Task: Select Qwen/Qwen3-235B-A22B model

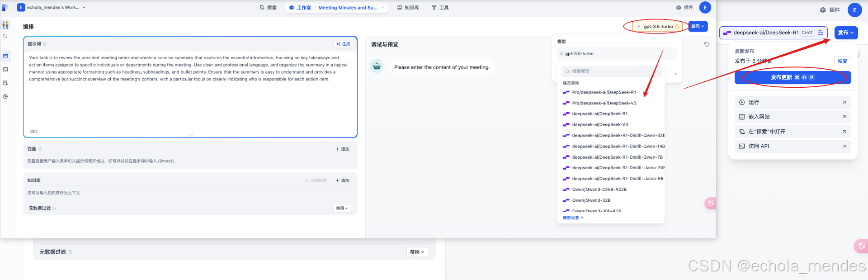Action: click(x=612, y=190)
